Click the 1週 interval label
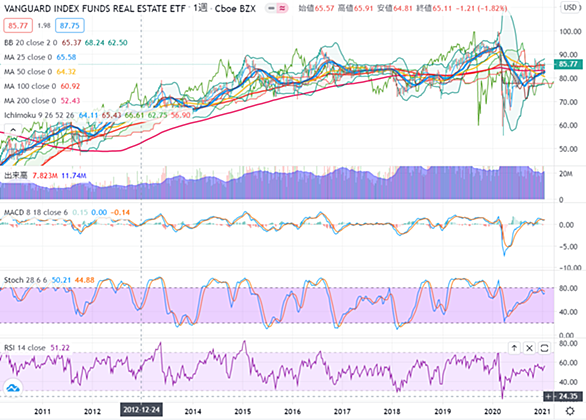The image size is (586, 420). (x=200, y=8)
